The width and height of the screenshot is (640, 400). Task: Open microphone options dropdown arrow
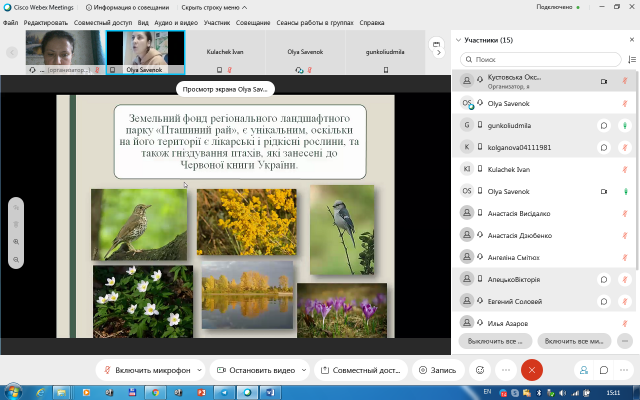point(198,369)
